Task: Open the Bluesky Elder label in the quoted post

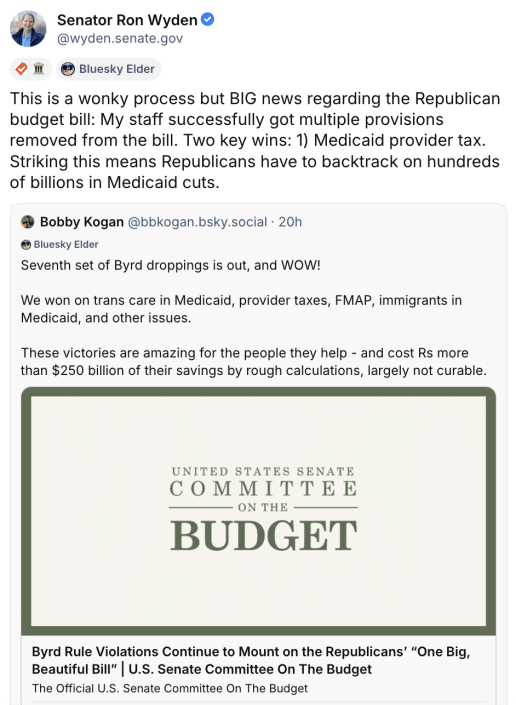Action: coord(66,245)
